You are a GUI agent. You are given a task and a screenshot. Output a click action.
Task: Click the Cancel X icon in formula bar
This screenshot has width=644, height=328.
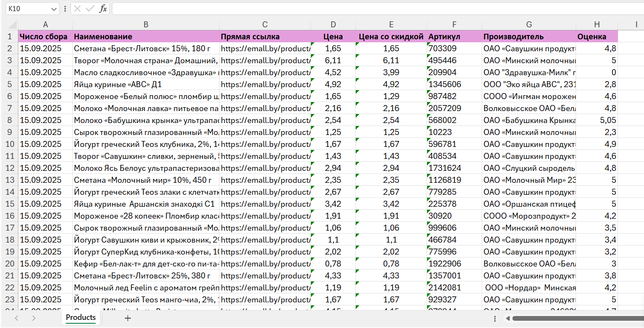(77, 9)
